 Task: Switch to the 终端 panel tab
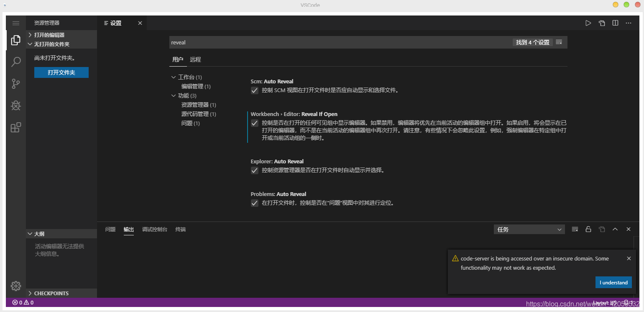coord(181,229)
